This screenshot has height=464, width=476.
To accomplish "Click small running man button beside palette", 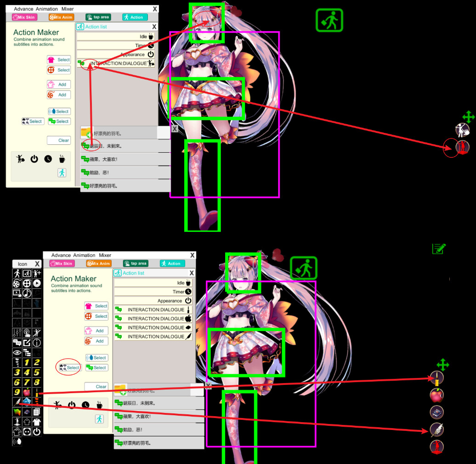I will click(99, 419).
